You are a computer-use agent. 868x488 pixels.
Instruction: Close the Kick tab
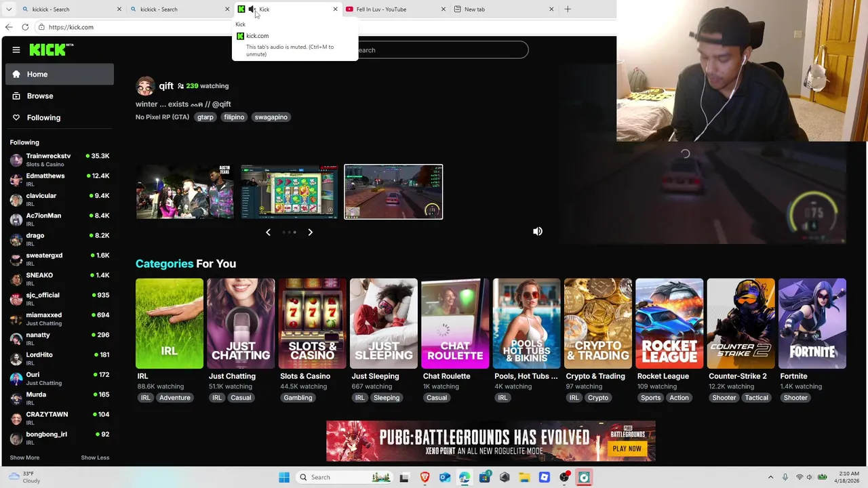[x=335, y=9]
